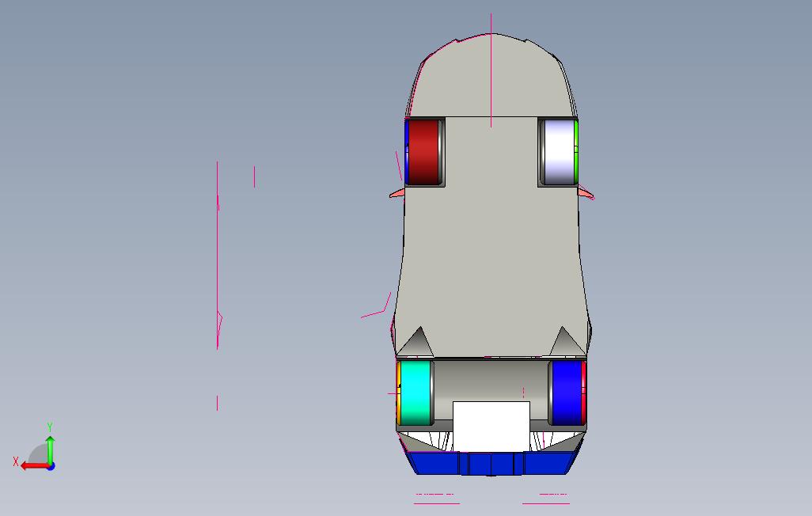Select the blue rear wheel of car

point(567,393)
